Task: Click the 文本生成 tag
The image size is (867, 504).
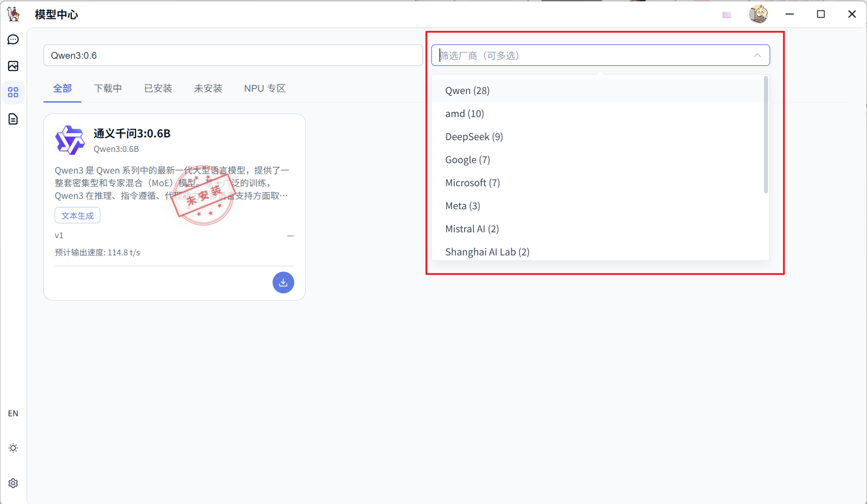Action: pos(77,216)
